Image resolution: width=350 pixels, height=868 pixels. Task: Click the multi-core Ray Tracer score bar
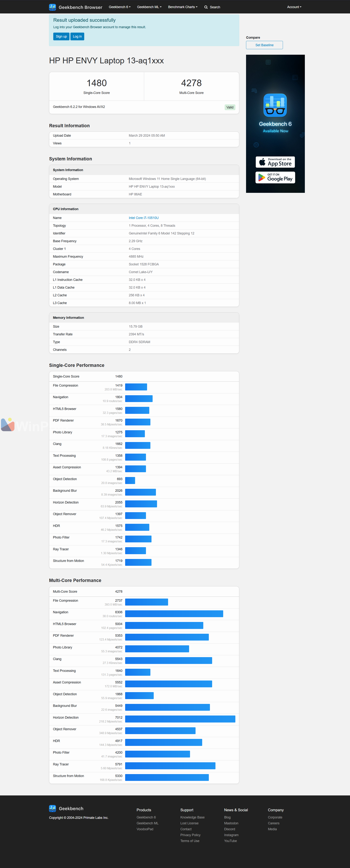click(x=170, y=766)
